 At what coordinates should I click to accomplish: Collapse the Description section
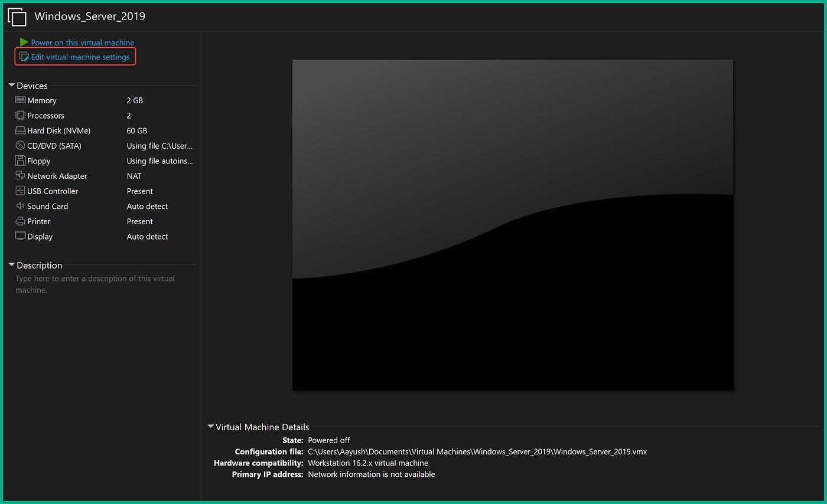point(12,265)
